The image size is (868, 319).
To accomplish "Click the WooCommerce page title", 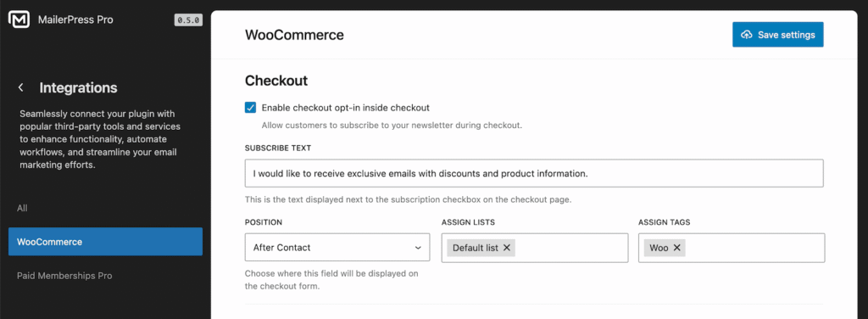I will coord(294,35).
